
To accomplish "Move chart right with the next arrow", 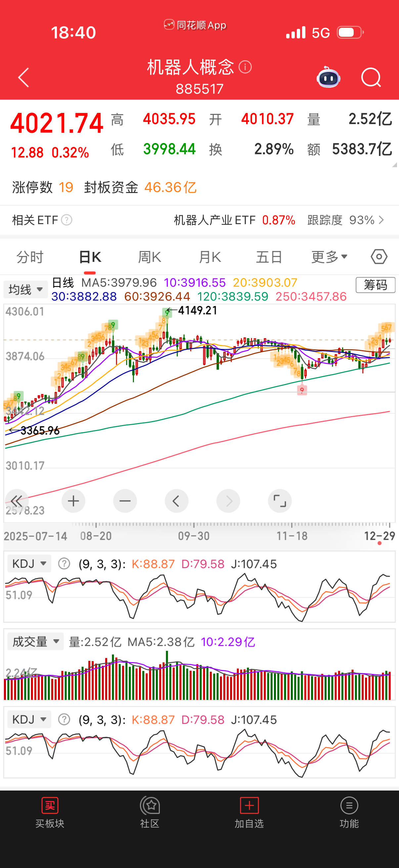I will click(228, 501).
